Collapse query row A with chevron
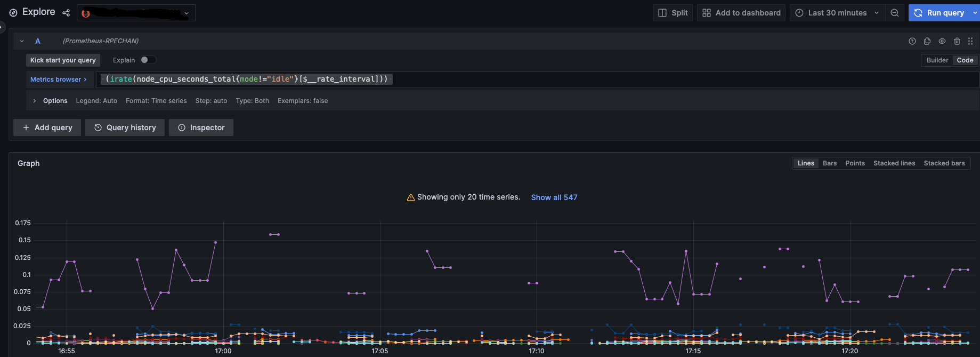980x357 pixels. 22,41
